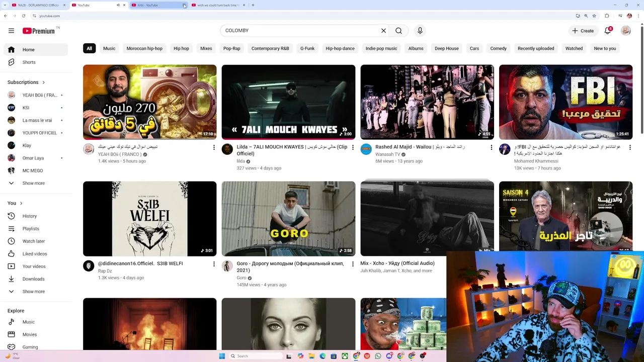Open options menu for Goro video
Screen dimensions: 644x362
pyautogui.click(x=353, y=264)
